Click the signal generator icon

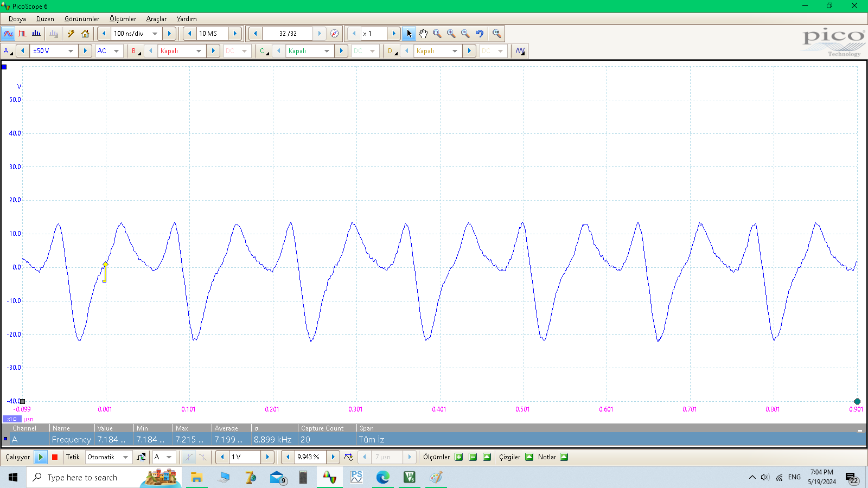point(71,34)
